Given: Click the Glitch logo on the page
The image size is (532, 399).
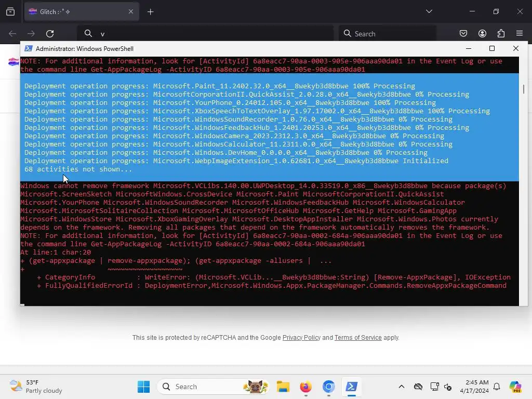Looking at the screenshot, I should point(13,62).
